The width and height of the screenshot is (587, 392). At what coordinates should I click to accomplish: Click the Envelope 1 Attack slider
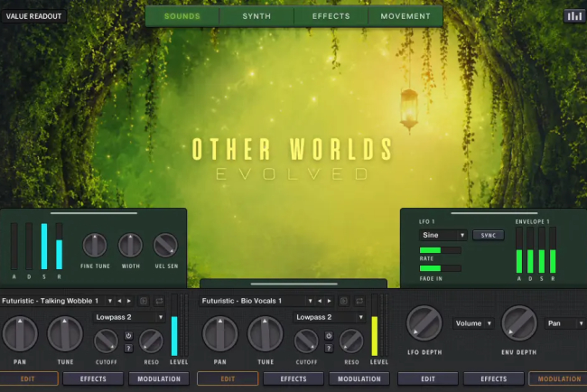[x=519, y=250]
